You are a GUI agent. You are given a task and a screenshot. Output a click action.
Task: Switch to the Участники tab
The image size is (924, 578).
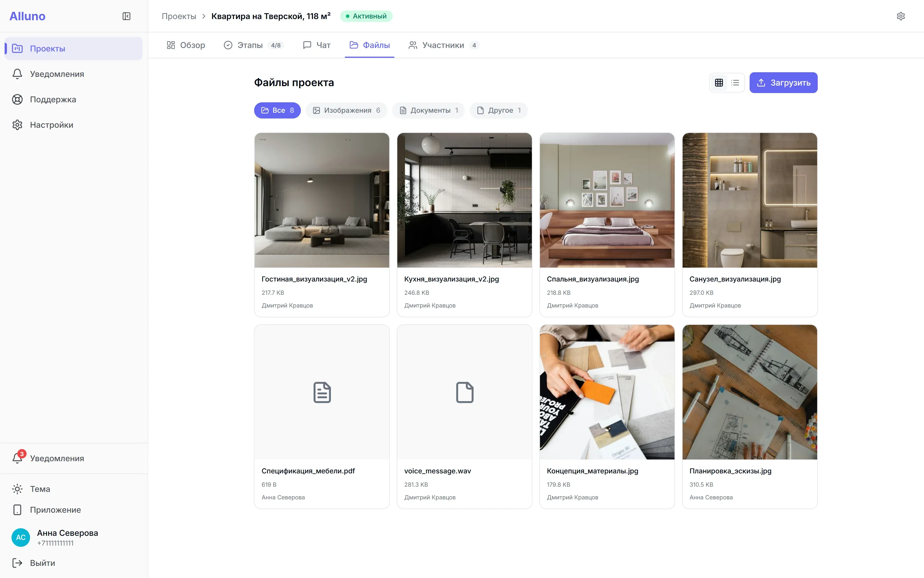click(444, 45)
